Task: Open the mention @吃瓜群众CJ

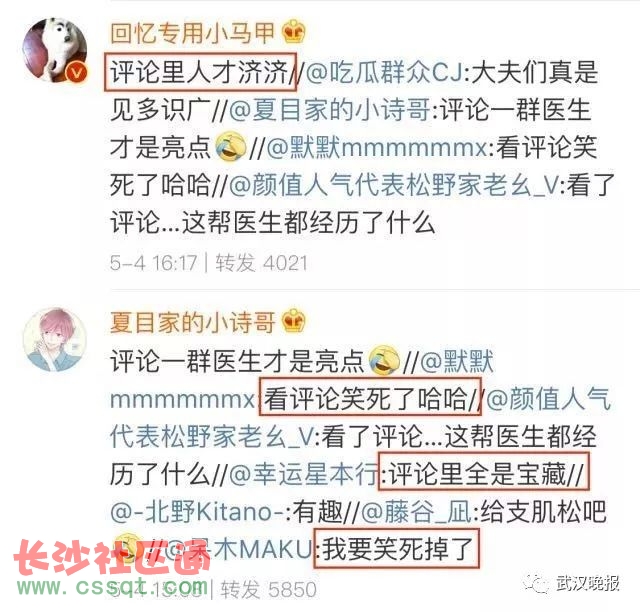Action: click(384, 72)
